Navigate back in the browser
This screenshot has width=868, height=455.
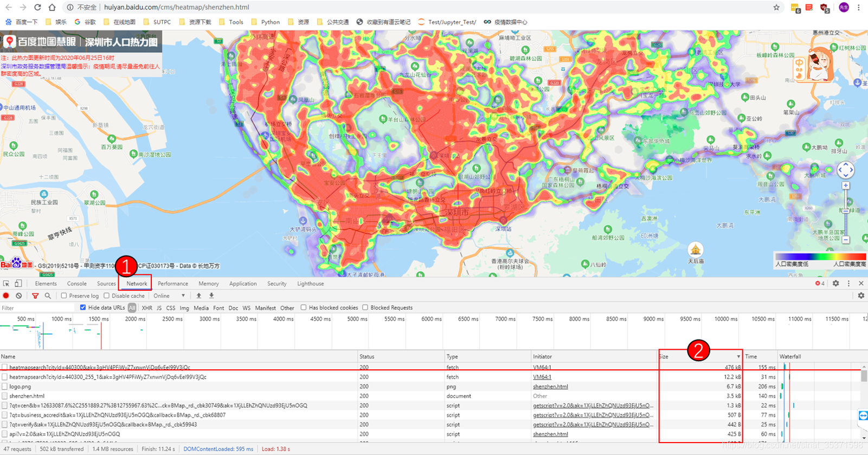pos(8,7)
